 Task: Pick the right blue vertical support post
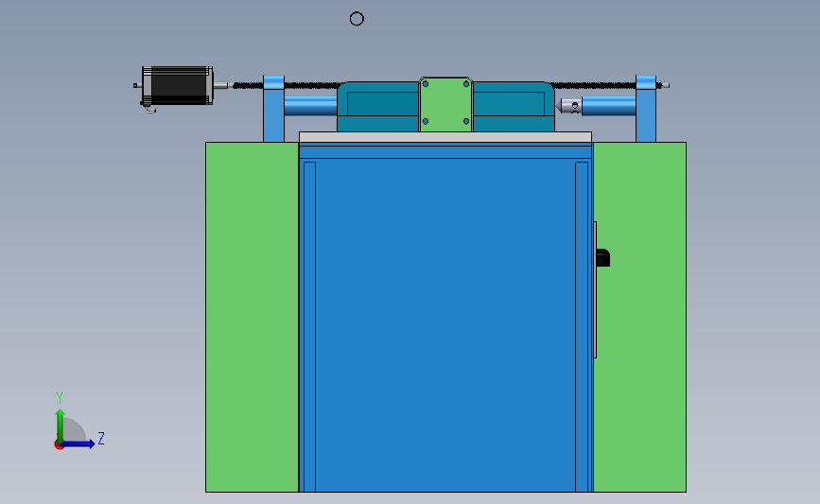tap(646, 109)
